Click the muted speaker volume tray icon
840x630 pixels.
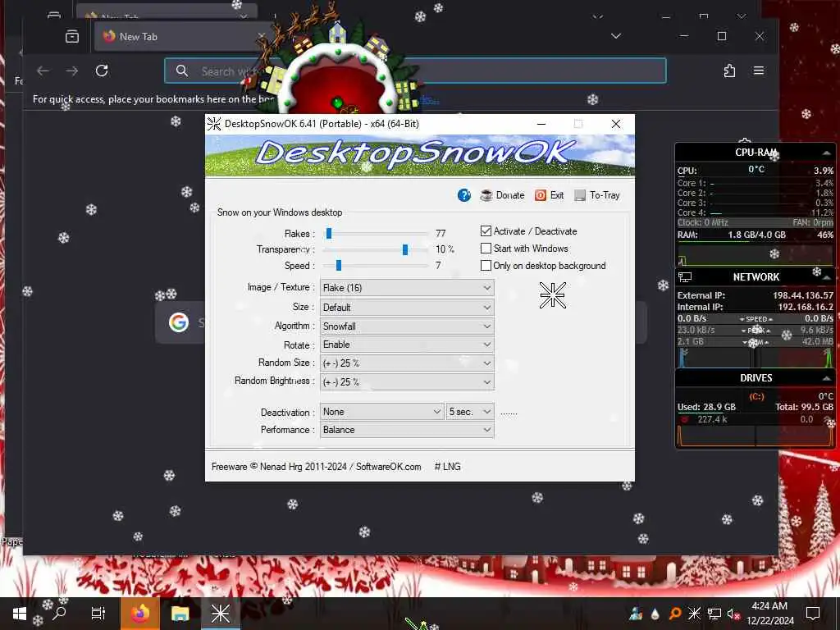point(733,614)
